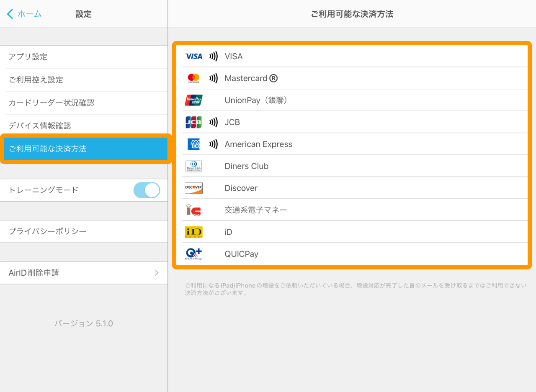Open カードリーダー状況確認
The image size is (536, 392).
[x=84, y=103]
